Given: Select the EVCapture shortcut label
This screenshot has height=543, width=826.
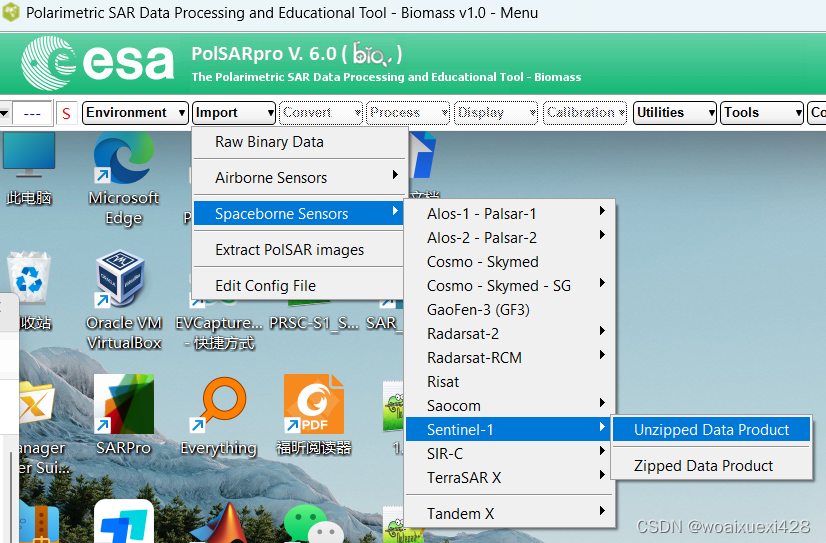Looking at the screenshot, I should (x=219, y=332).
